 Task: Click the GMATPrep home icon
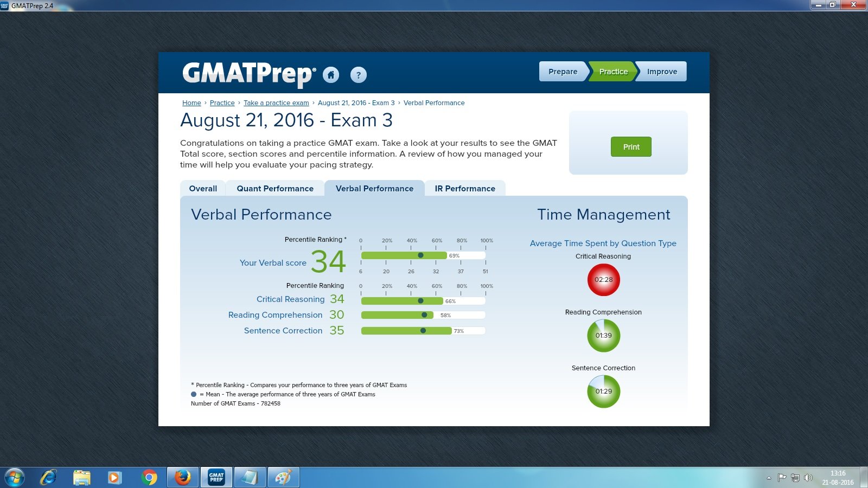click(331, 75)
